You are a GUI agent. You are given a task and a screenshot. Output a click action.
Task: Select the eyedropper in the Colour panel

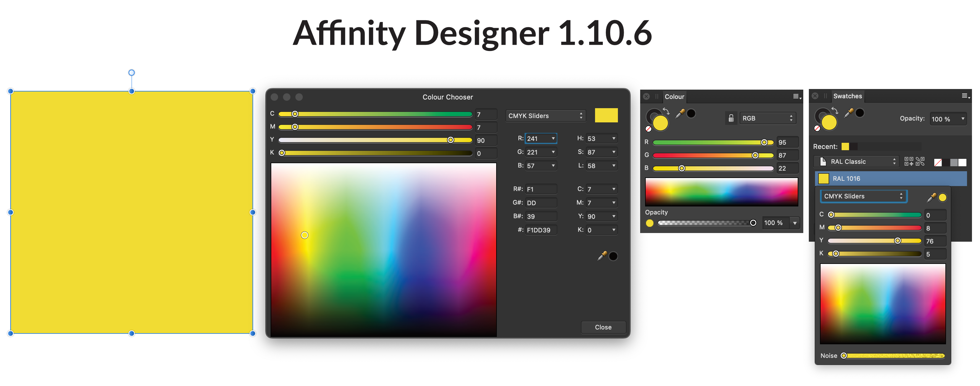pyautogui.click(x=680, y=113)
